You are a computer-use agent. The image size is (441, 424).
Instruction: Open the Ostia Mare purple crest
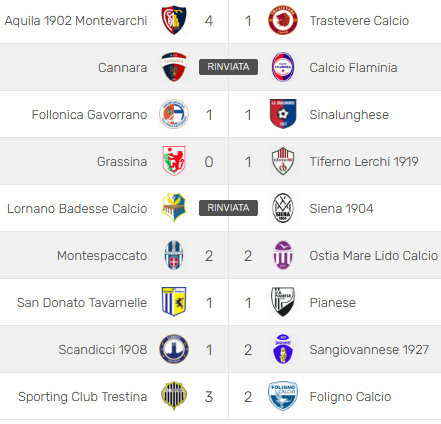coord(283,255)
